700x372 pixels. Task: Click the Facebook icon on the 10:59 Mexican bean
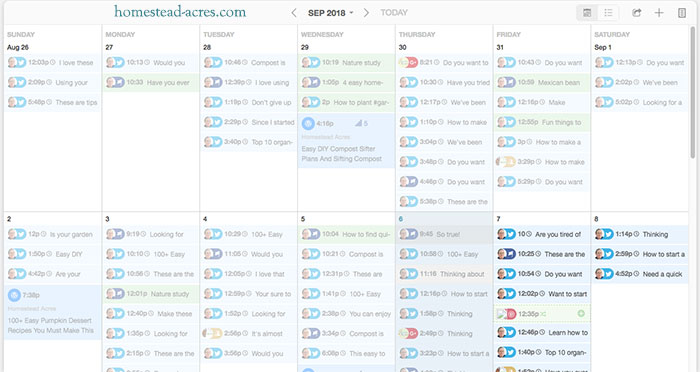511,82
